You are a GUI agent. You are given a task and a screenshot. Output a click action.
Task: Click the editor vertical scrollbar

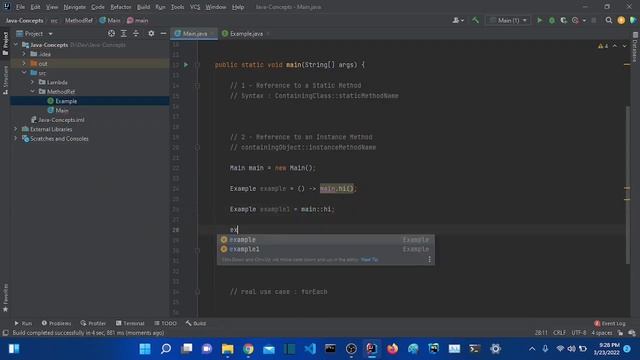click(x=627, y=184)
